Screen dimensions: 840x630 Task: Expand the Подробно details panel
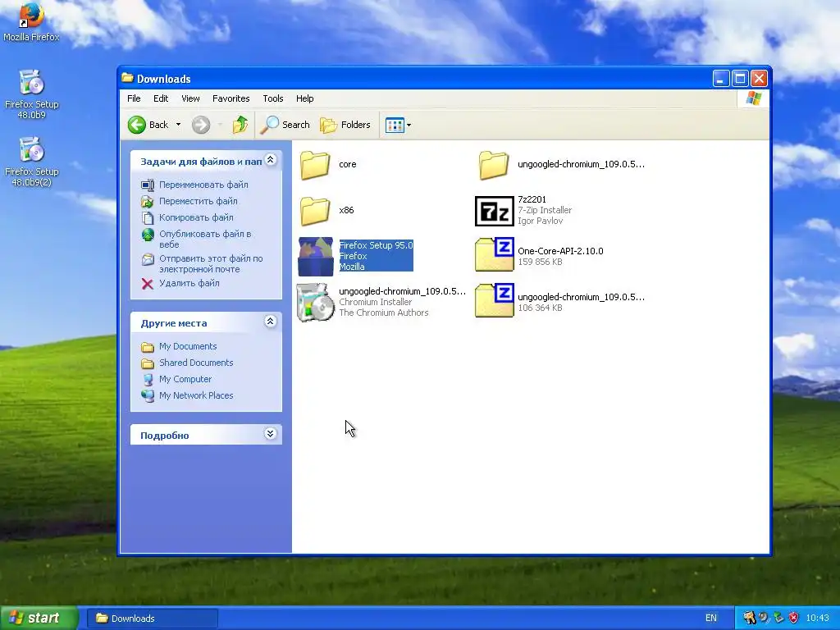pos(271,434)
